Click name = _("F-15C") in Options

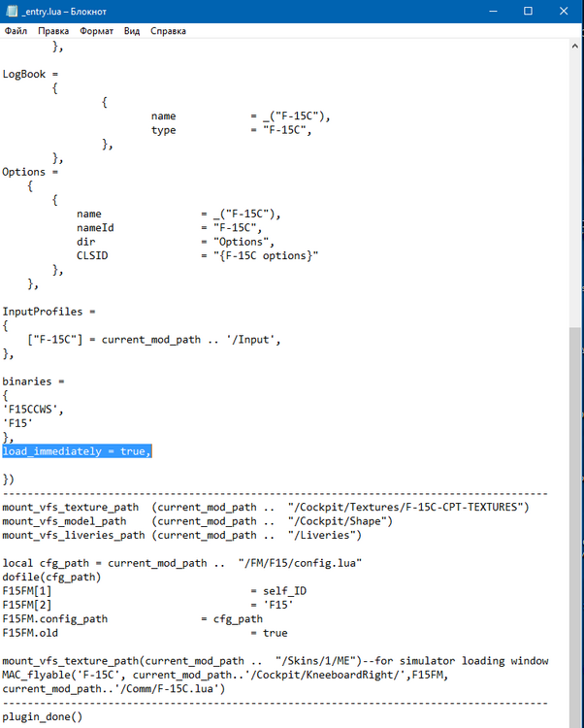(178, 215)
